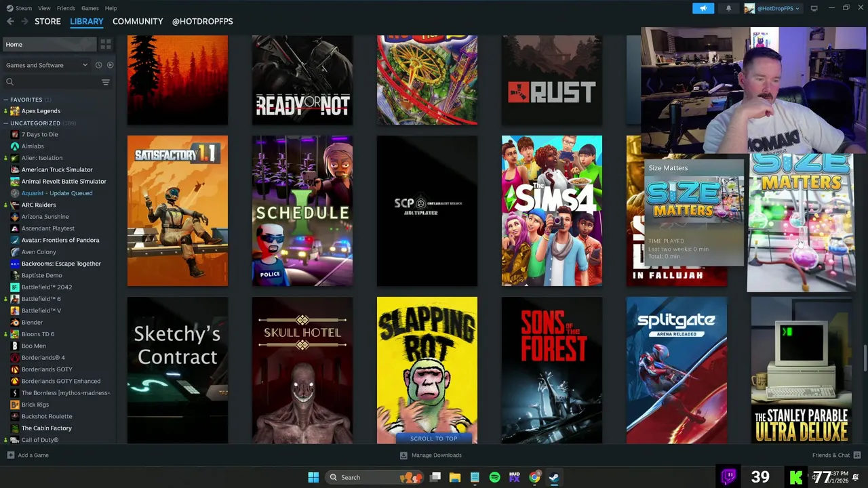Click the library grid vertical scrollbar

click(865, 358)
